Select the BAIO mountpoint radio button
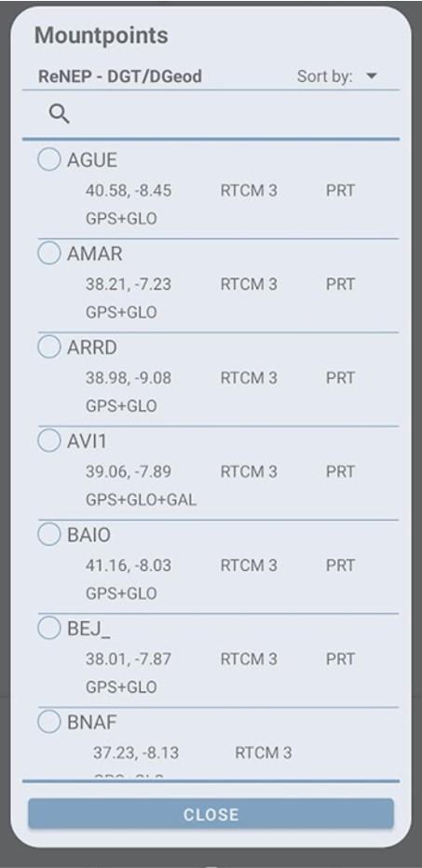 click(x=48, y=535)
